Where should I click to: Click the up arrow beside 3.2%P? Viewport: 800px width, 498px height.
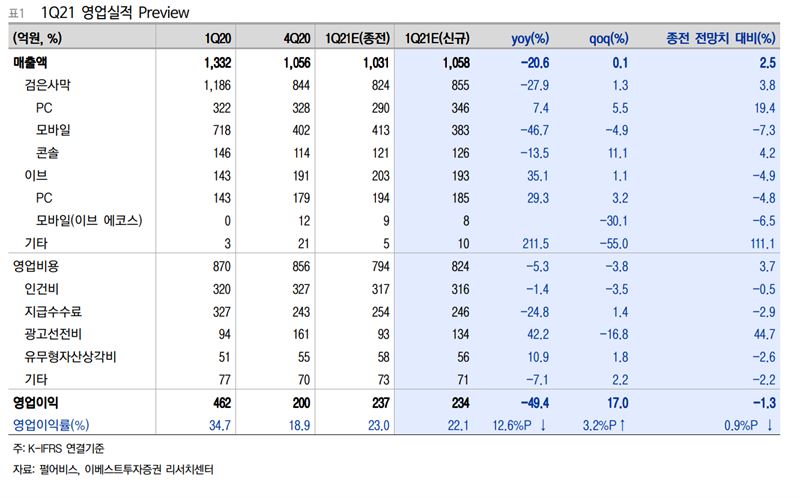[x=622, y=425]
